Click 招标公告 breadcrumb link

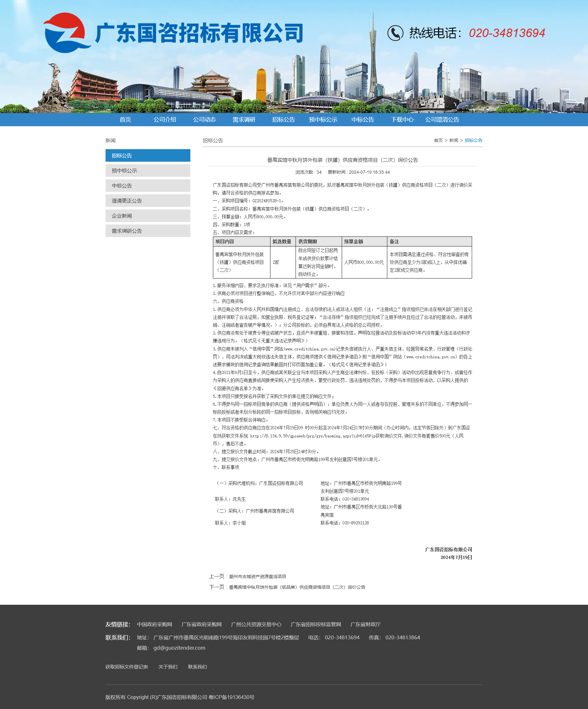tap(473, 140)
